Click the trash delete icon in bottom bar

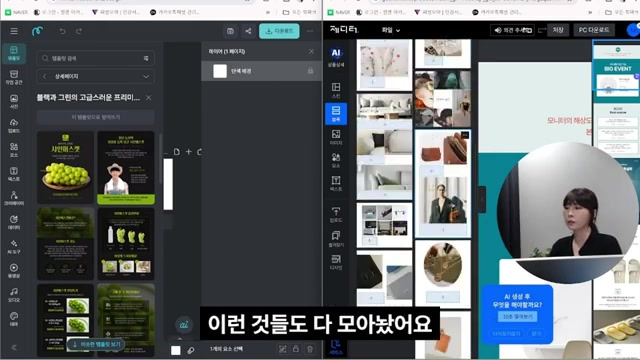310,349
